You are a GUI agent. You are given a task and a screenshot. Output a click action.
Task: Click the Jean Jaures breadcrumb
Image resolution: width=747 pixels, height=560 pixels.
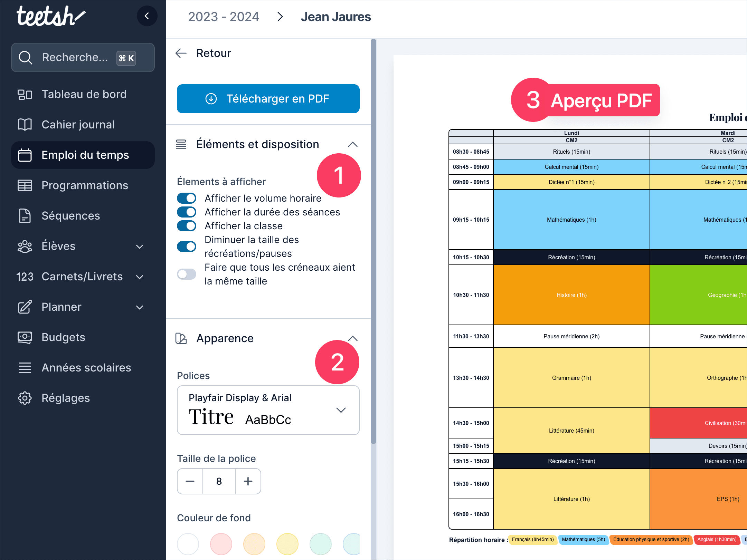(x=335, y=17)
